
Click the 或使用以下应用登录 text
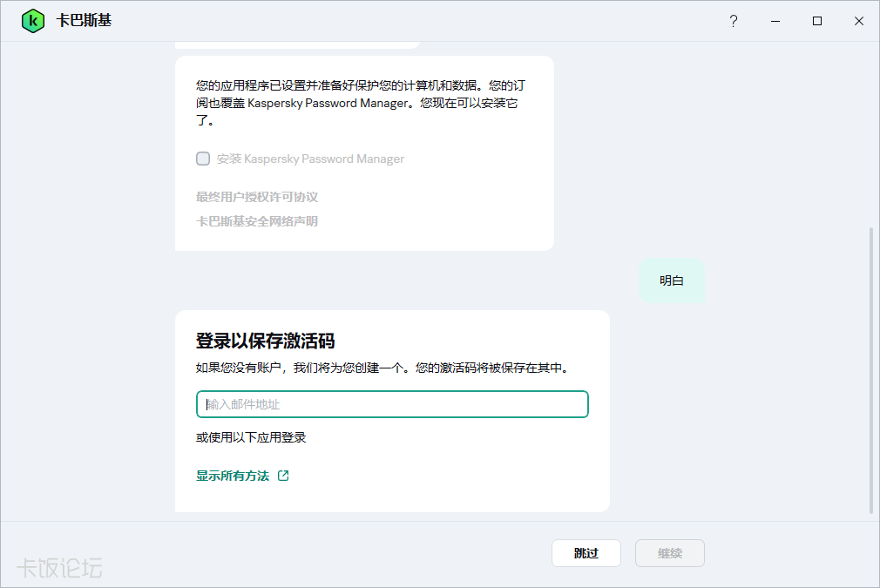pyautogui.click(x=251, y=437)
